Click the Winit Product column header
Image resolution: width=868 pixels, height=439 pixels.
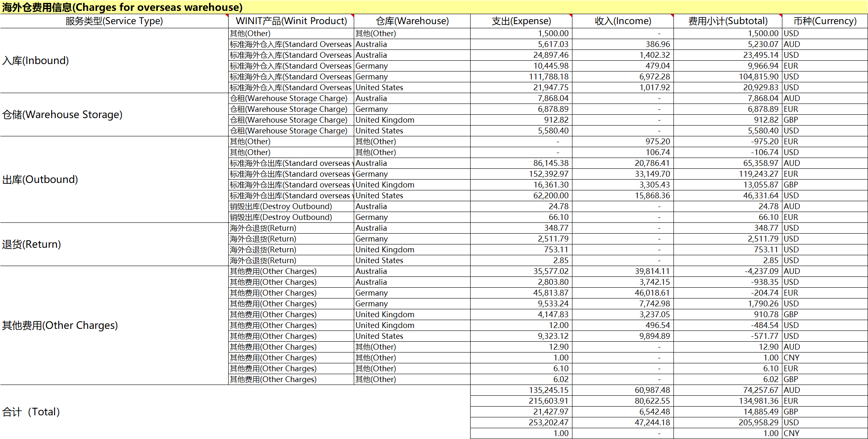click(291, 21)
